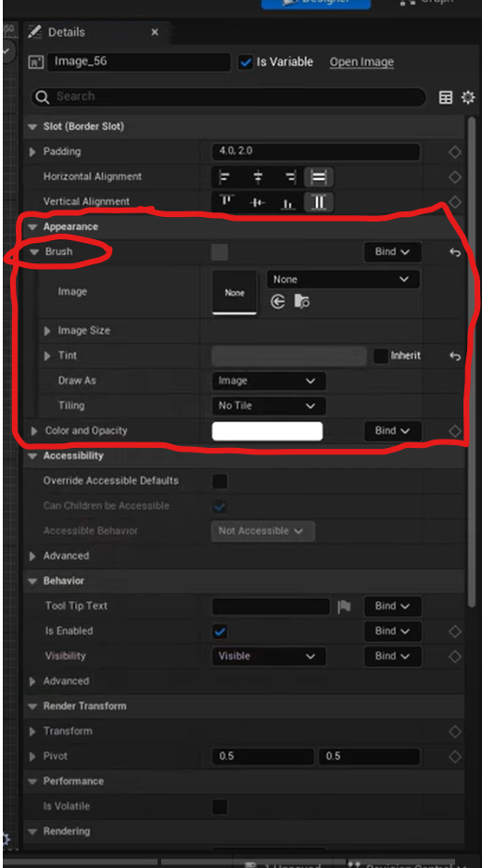This screenshot has height=868, width=482.
Task: Open the Accessible Behavior dropdown
Action: pyautogui.click(x=263, y=530)
